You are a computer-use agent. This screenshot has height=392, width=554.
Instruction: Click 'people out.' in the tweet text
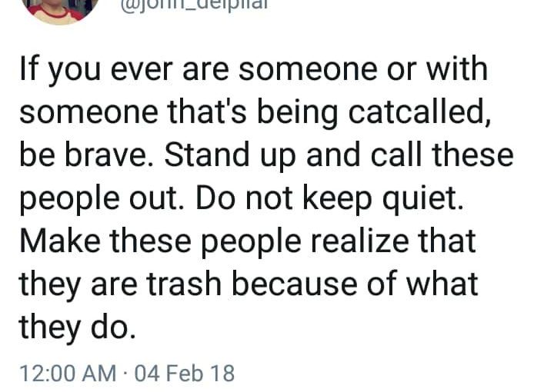(102, 199)
